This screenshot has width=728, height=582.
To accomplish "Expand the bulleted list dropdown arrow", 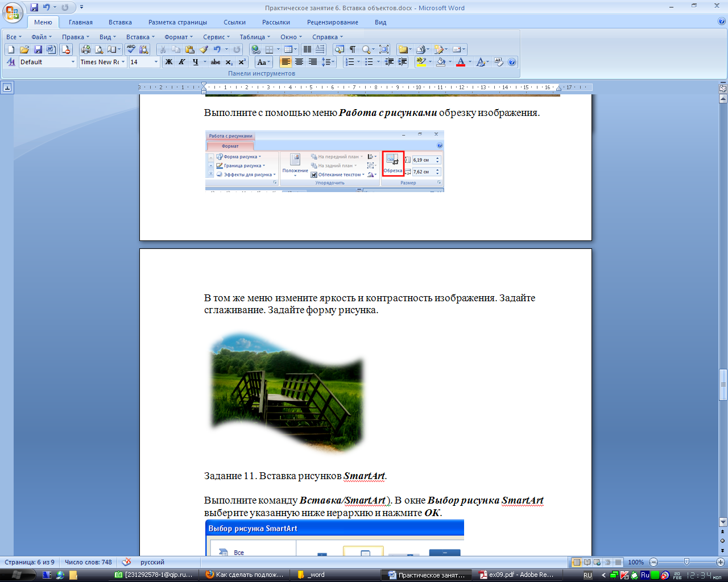I will click(x=378, y=62).
